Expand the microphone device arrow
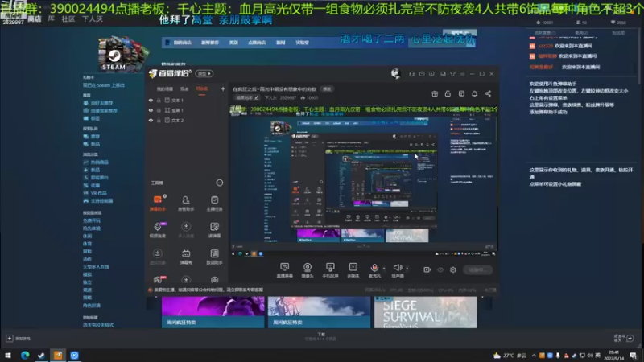The width and height of the screenshot is (644, 362). tap(384, 269)
